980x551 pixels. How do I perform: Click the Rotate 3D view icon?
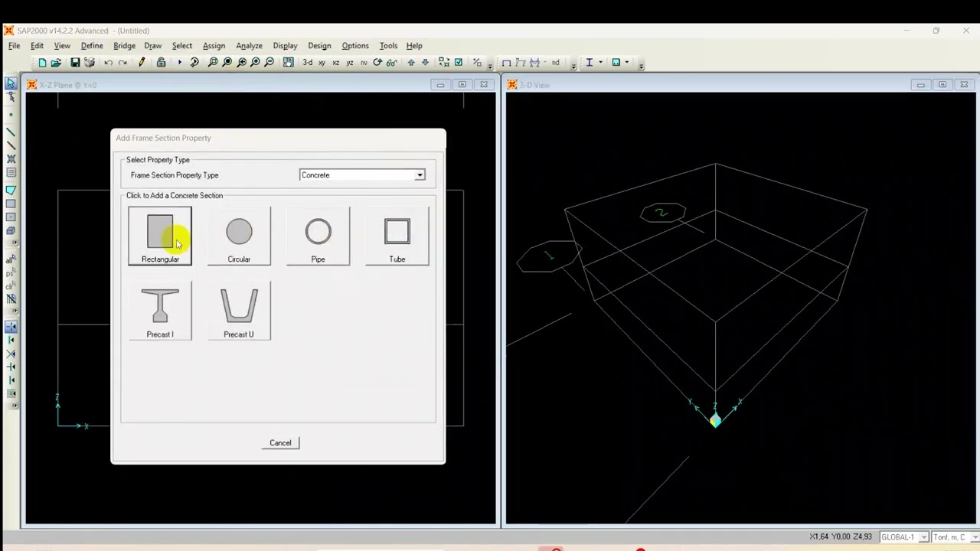377,62
